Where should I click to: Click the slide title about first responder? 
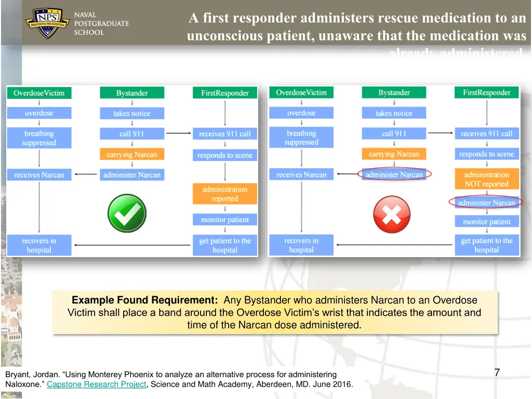click(357, 28)
